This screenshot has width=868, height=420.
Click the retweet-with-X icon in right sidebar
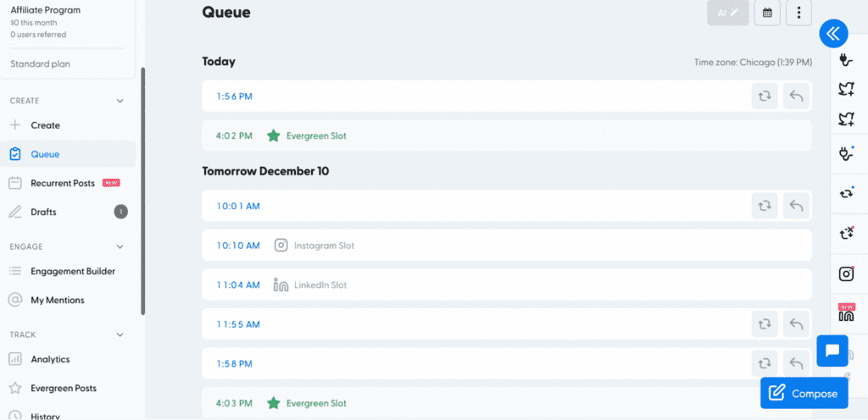coord(846,233)
